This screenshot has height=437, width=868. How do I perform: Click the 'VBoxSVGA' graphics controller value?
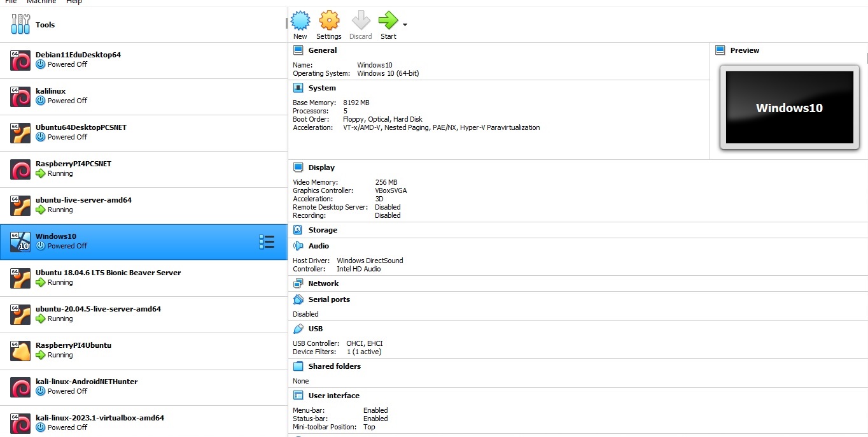point(391,190)
